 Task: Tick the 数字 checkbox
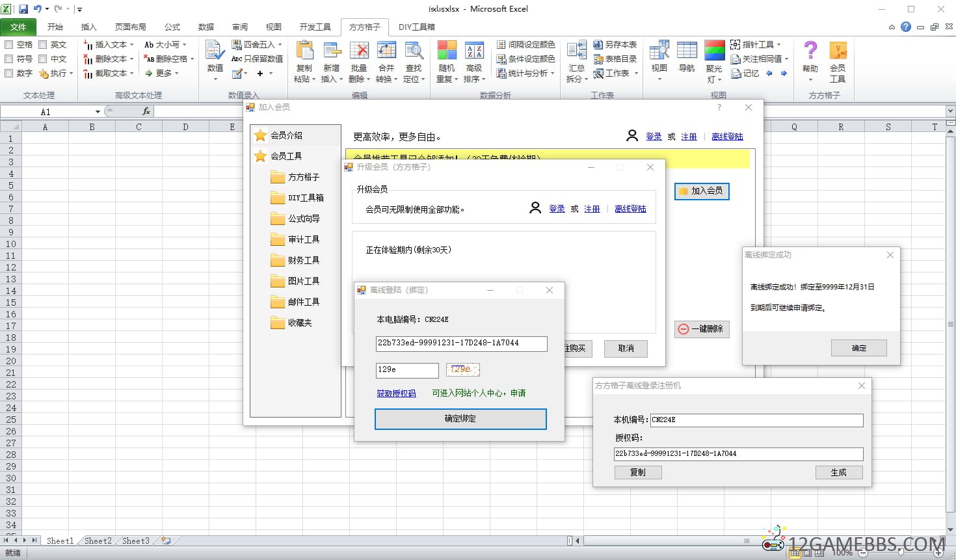(9, 73)
